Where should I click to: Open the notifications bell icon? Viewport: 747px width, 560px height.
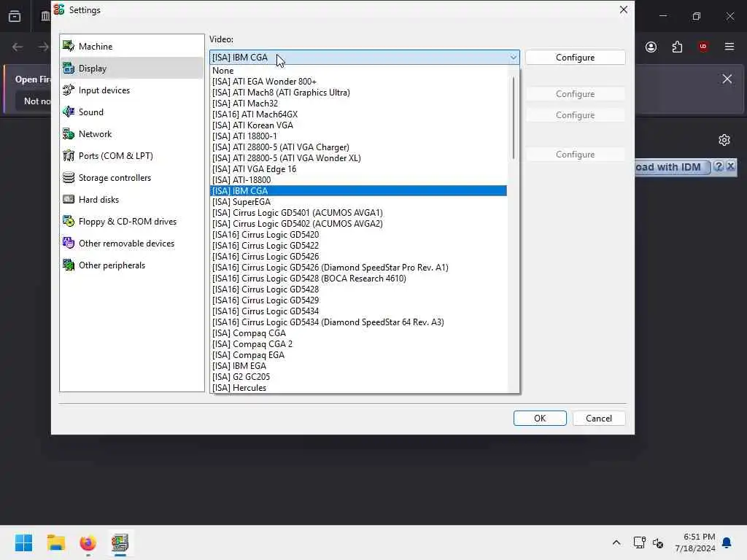pyautogui.click(x=727, y=542)
